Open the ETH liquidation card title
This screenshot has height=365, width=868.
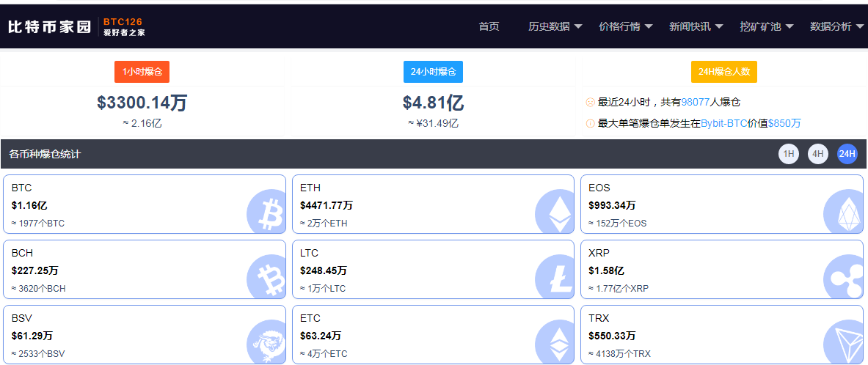(x=310, y=188)
